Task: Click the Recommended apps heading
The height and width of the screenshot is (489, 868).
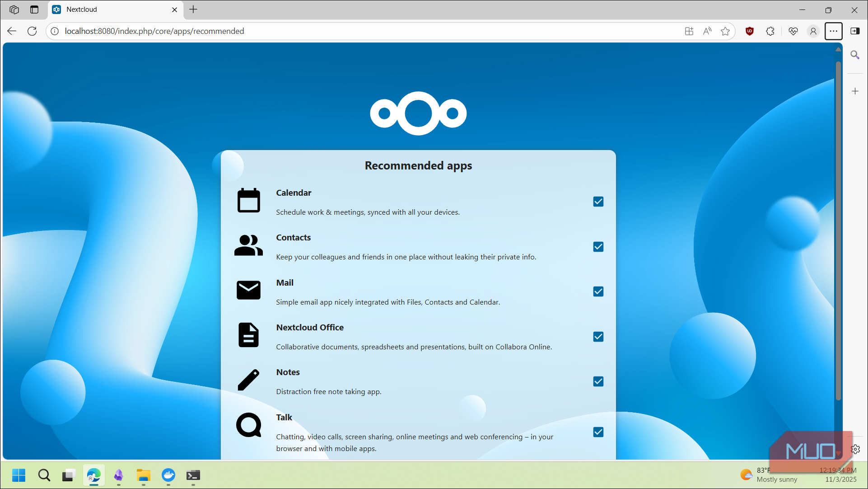Action: (x=418, y=166)
